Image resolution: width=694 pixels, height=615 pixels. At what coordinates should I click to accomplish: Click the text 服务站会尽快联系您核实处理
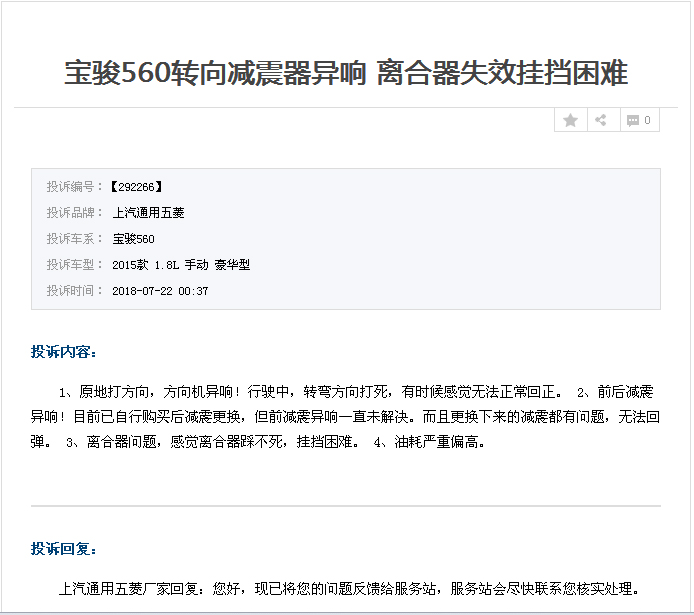click(x=541, y=588)
